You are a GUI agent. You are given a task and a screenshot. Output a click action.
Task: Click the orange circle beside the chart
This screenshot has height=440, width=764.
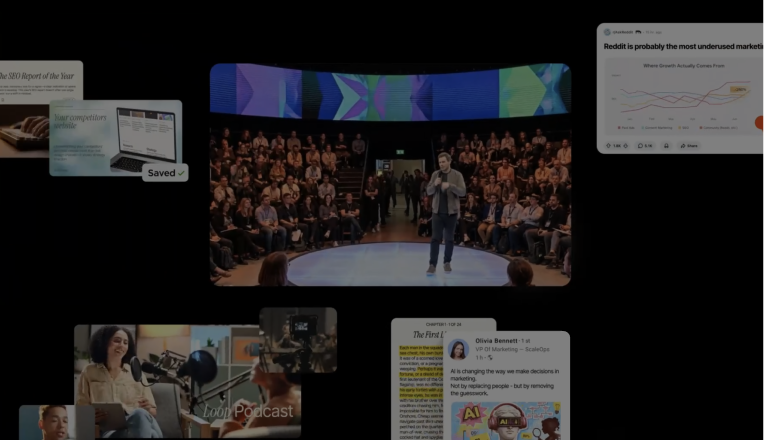point(759,123)
